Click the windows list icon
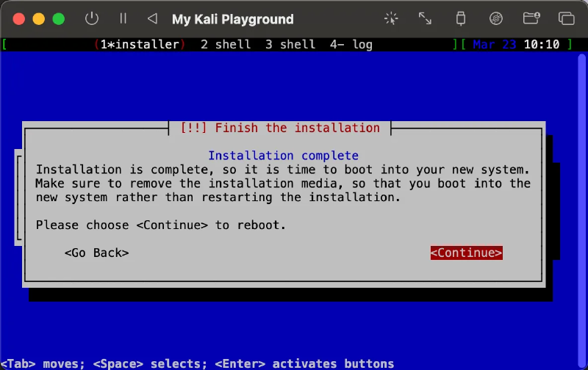The width and height of the screenshot is (588, 370). [566, 19]
